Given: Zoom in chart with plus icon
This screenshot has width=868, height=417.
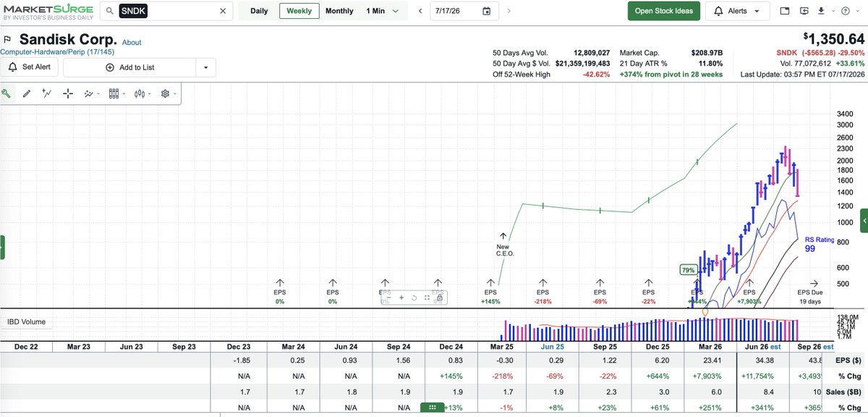Looking at the screenshot, I should pyautogui.click(x=401, y=298).
